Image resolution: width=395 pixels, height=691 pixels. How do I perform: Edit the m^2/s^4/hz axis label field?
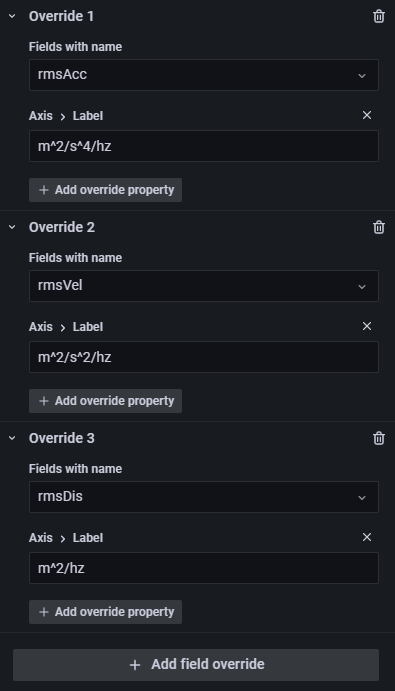[x=204, y=146]
